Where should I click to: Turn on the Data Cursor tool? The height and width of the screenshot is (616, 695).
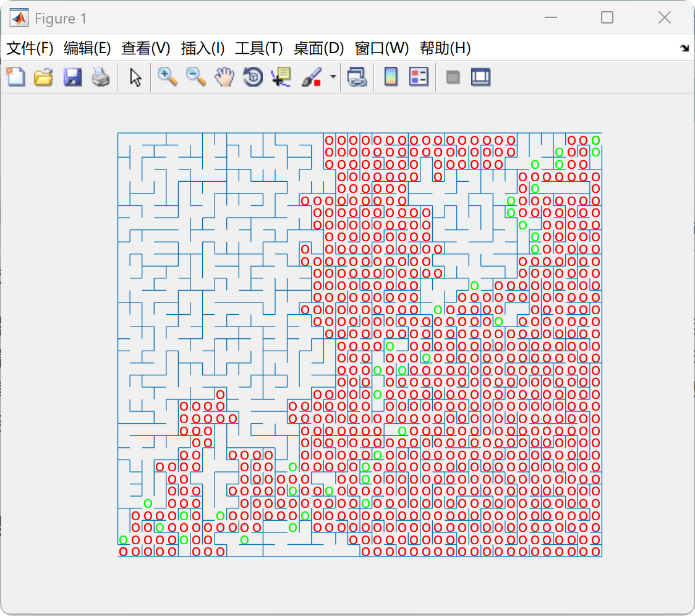coord(281,77)
